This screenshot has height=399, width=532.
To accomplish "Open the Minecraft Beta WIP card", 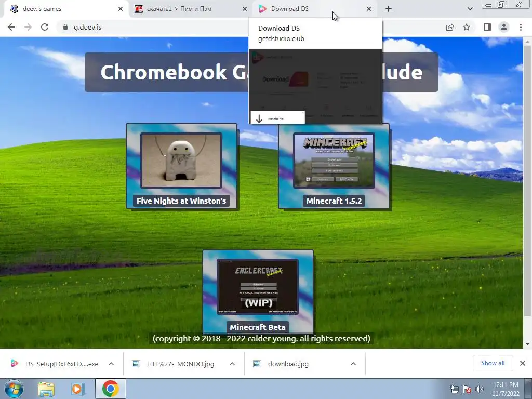I will tap(258, 292).
